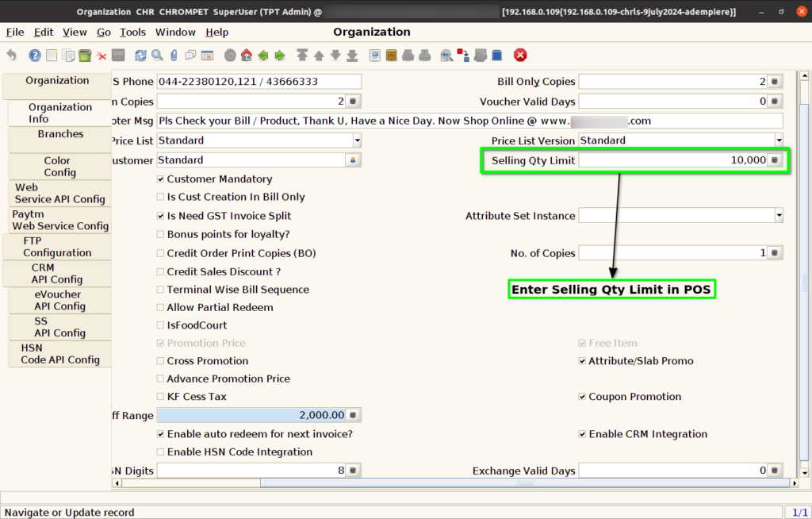
Task: Click the History records round icon
Action: coord(230,55)
